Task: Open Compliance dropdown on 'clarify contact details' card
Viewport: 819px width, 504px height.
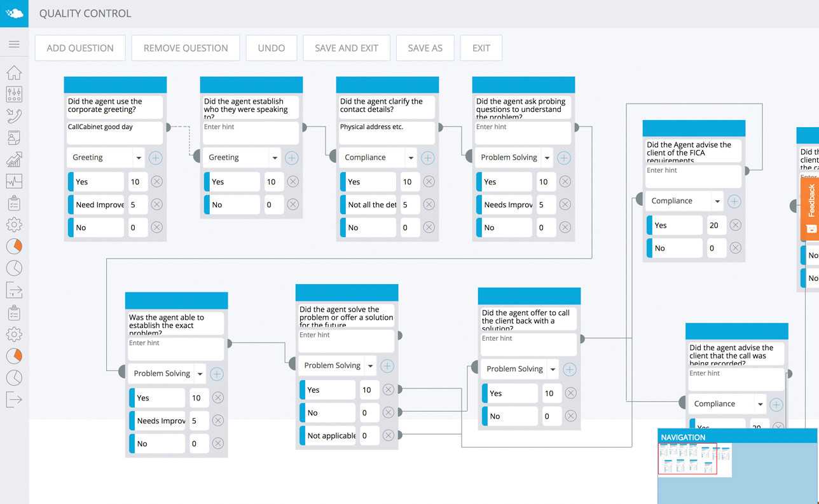Action: (x=378, y=158)
